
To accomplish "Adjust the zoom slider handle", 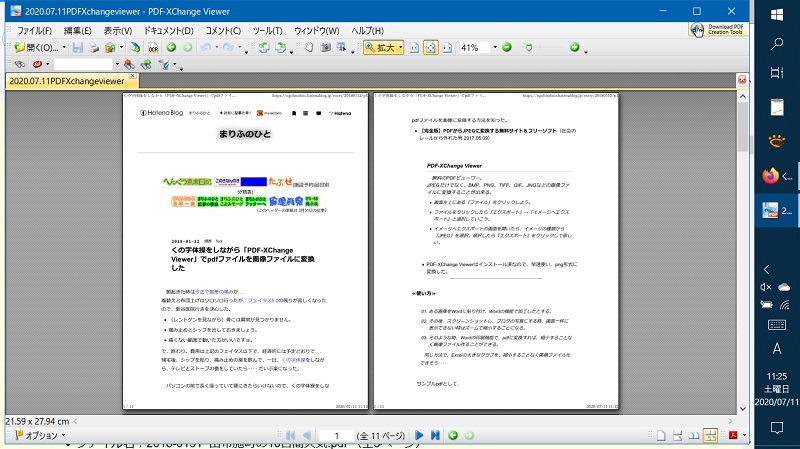I will point(529,47).
